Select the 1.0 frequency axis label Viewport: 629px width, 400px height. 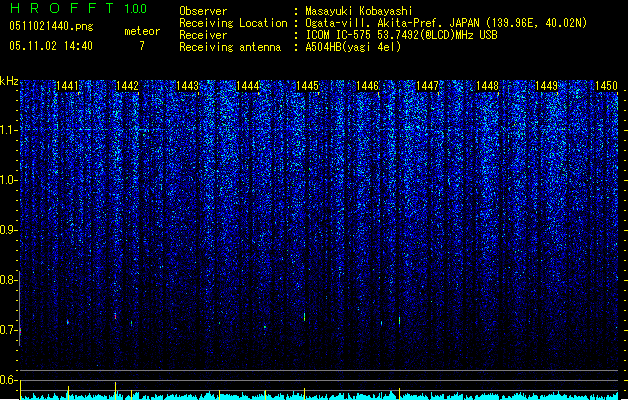pyautogui.click(x=9, y=180)
